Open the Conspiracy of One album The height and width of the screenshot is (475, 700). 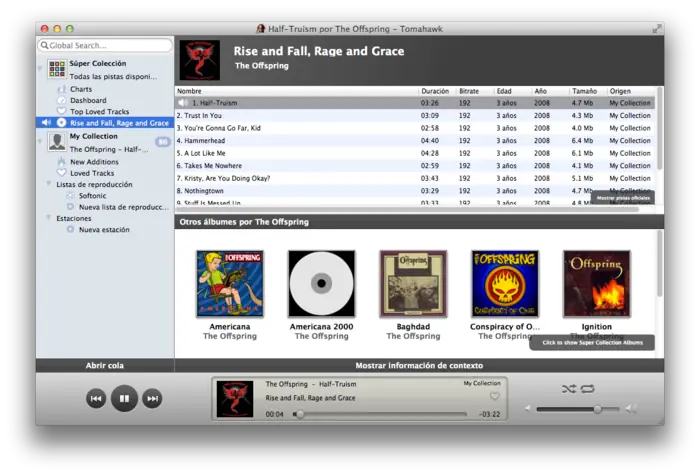click(x=505, y=283)
